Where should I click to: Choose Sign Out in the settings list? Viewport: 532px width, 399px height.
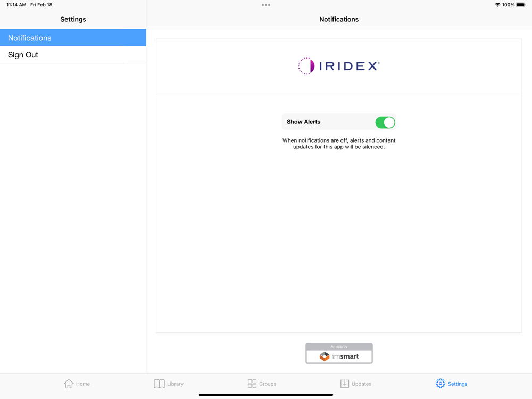[x=73, y=55]
